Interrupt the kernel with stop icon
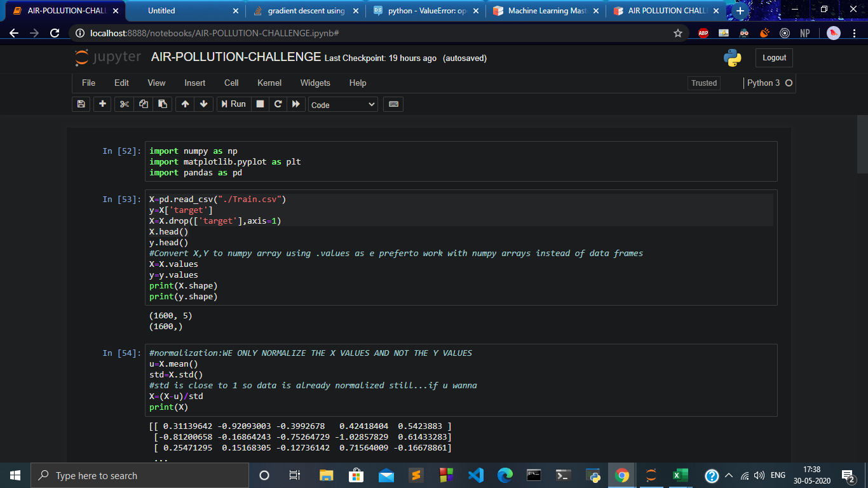868x488 pixels. pos(260,104)
